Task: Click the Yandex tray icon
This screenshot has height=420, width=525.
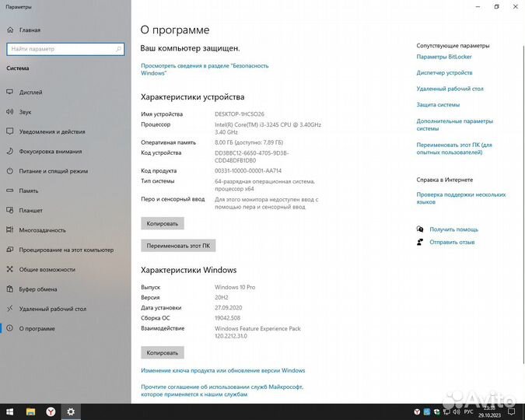Action: pos(417,411)
